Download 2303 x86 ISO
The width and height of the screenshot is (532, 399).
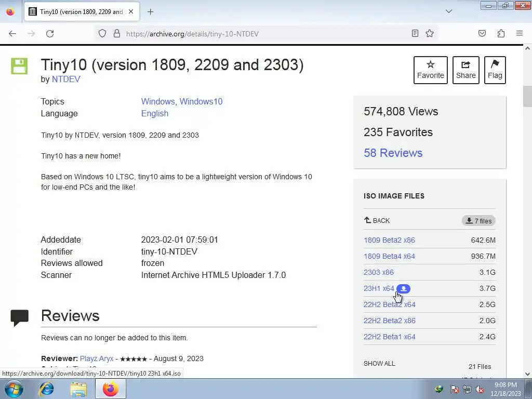(x=379, y=272)
